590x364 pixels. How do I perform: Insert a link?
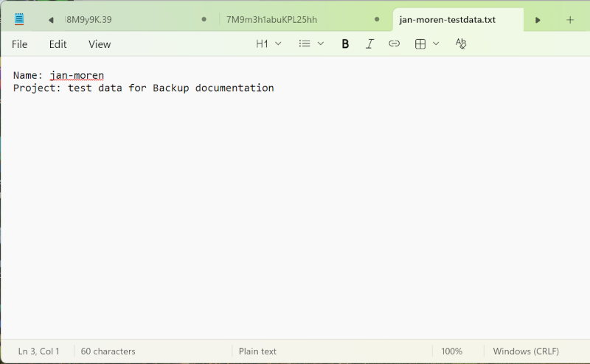[x=394, y=43]
